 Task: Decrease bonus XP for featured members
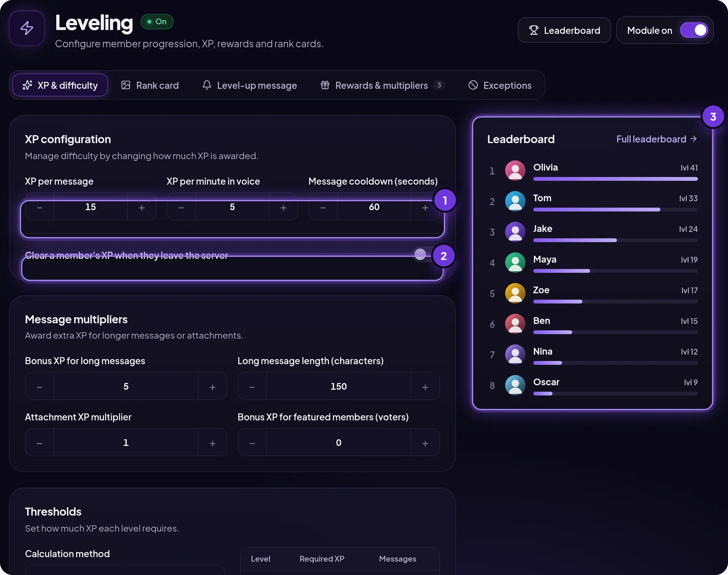click(252, 443)
